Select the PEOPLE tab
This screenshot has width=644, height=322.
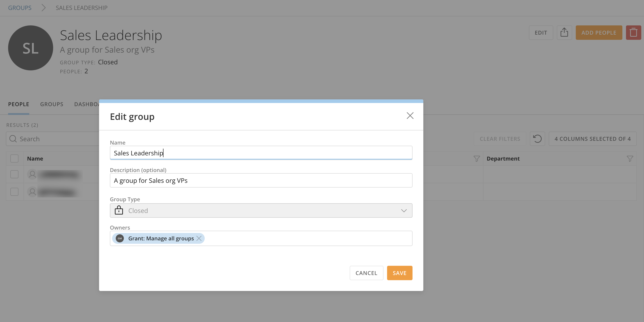click(19, 104)
